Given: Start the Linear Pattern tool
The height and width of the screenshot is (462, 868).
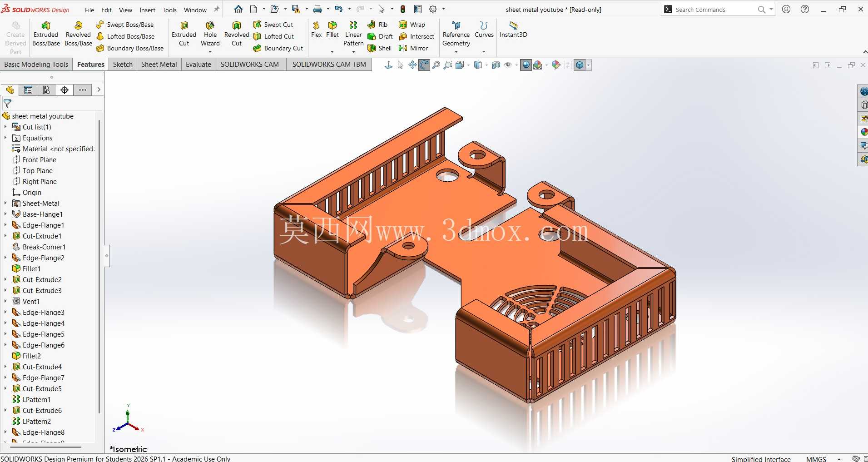Looking at the screenshot, I should pyautogui.click(x=353, y=34).
